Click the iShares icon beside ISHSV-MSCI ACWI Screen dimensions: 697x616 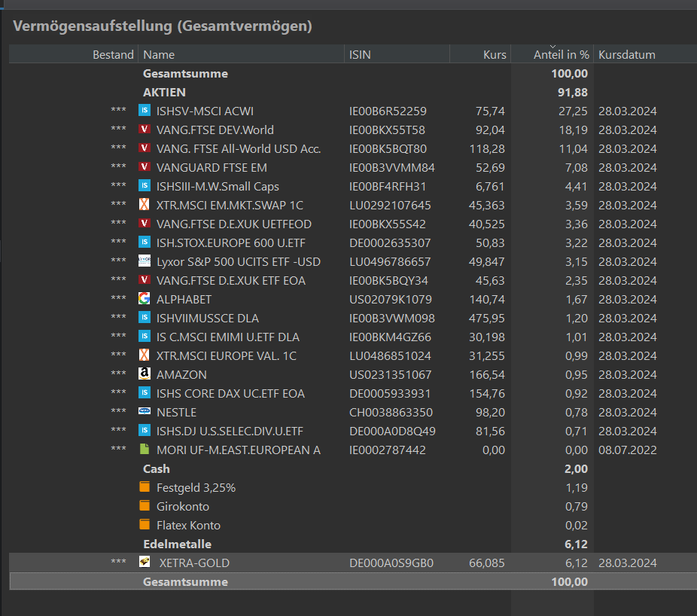click(x=145, y=110)
